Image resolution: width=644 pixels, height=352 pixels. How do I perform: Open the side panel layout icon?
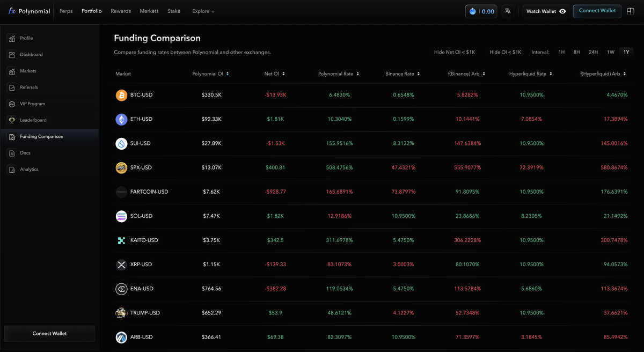pyautogui.click(x=631, y=11)
